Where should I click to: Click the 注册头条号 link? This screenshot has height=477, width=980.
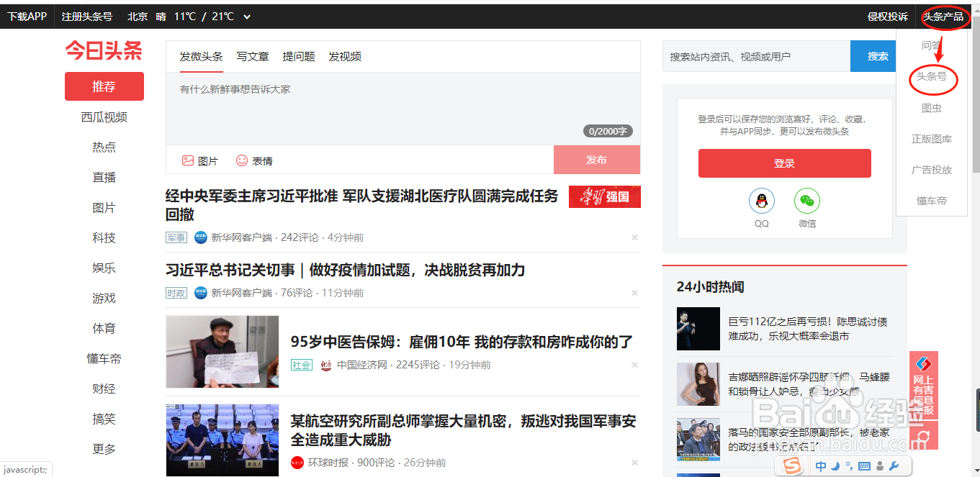coord(87,17)
